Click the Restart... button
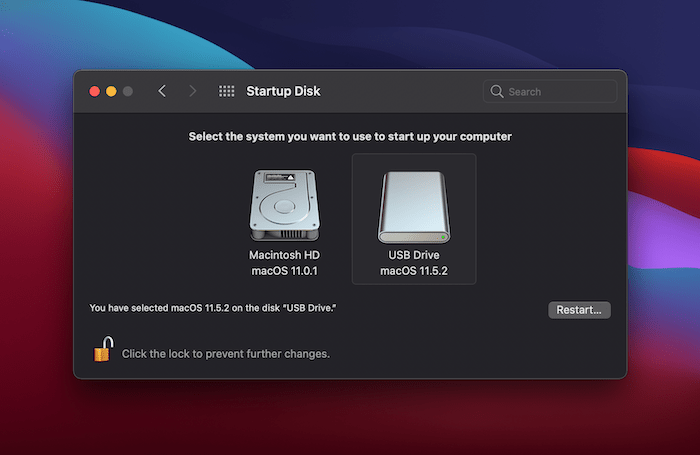700x455 pixels. 579,310
